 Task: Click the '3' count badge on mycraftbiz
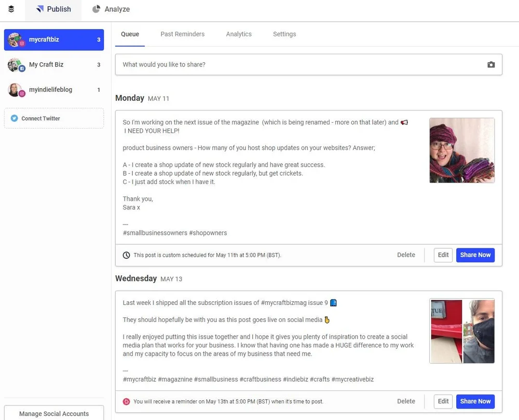pos(99,40)
